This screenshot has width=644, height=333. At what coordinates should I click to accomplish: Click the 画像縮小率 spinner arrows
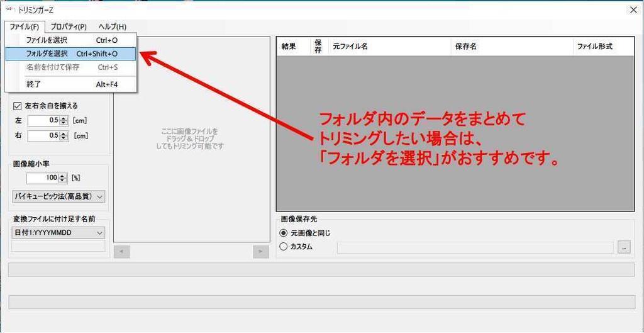[x=62, y=178]
